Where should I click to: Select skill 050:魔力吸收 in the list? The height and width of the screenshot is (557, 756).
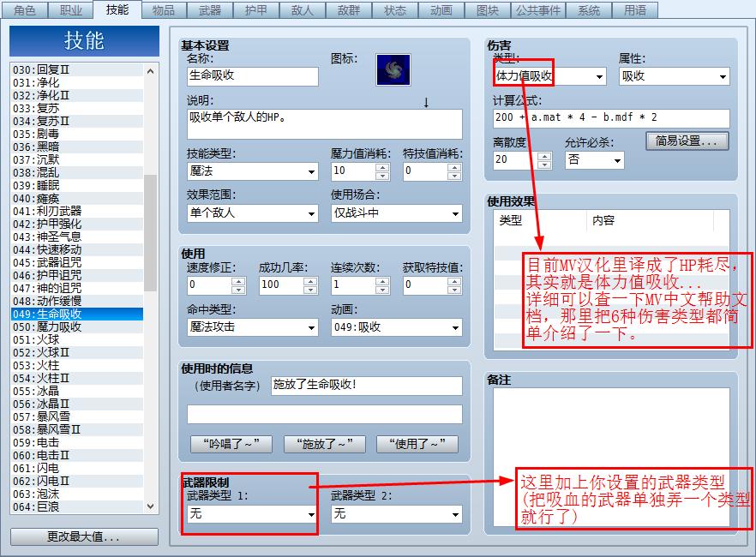(77, 326)
